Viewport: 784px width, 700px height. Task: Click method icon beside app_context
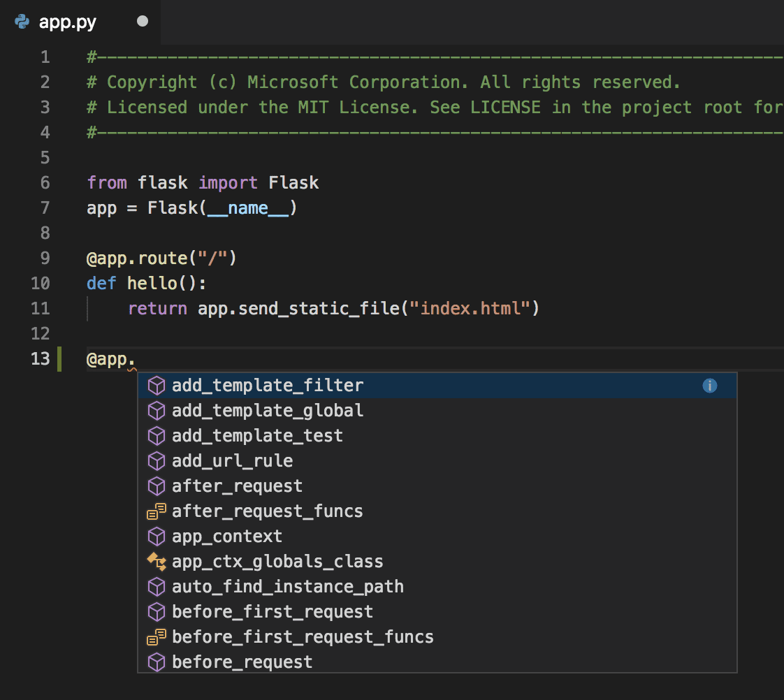pyautogui.click(x=157, y=537)
